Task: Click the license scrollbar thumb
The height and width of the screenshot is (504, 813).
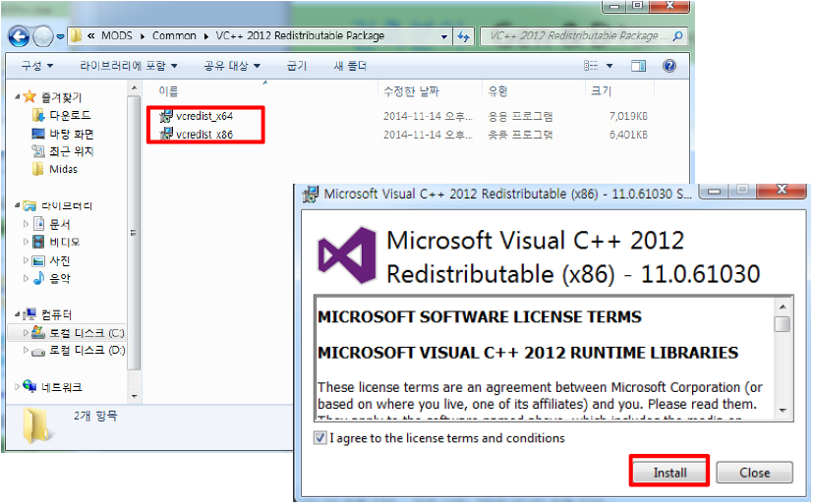Action: point(783,324)
